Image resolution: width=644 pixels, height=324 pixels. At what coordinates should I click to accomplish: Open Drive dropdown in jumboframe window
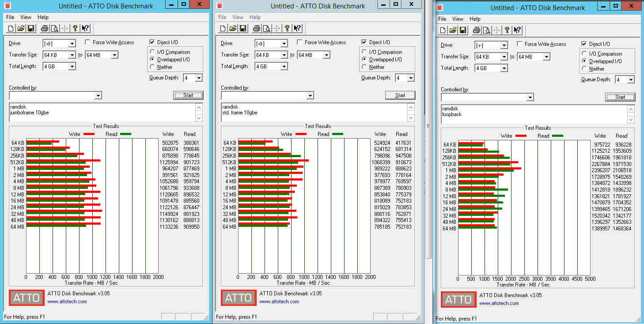72,44
